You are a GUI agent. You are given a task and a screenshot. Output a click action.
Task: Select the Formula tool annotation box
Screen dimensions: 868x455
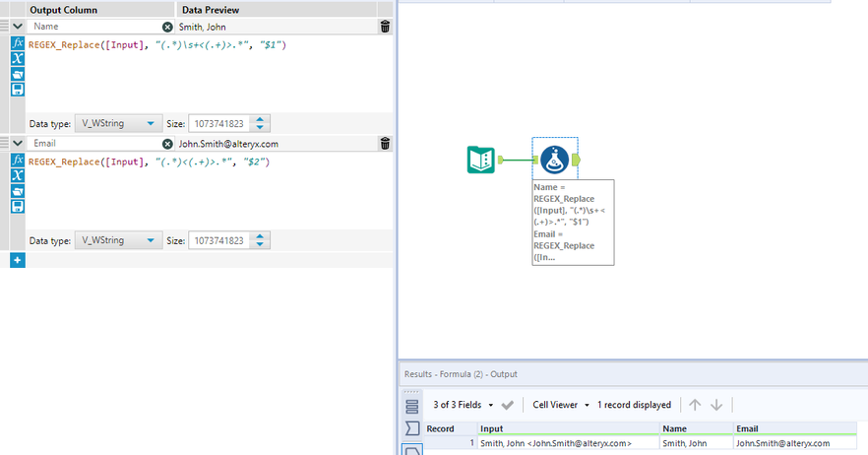pos(573,223)
